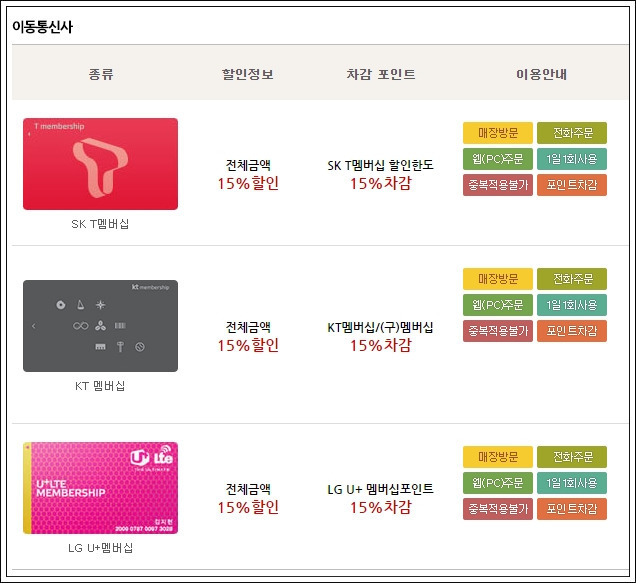The width and height of the screenshot is (636, 583).
Task: Click the LG U+ LTE membership card image
Action: [x=100, y=488]
